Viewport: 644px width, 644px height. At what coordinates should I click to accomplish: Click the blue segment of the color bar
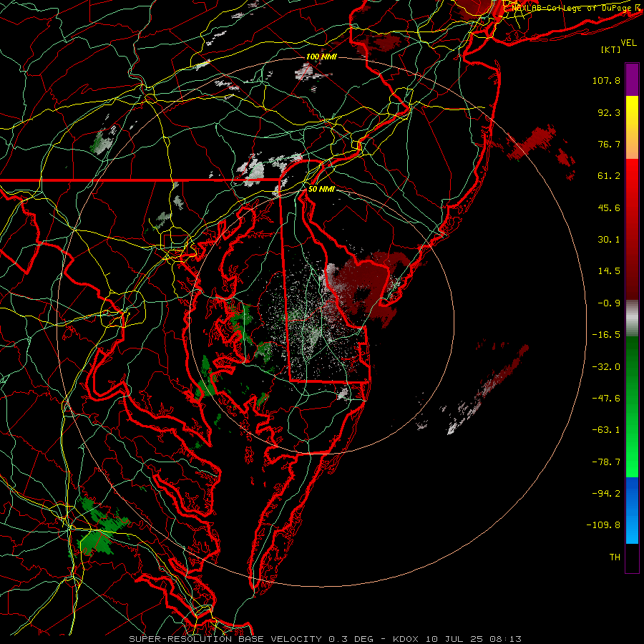(x=632, y=510)
